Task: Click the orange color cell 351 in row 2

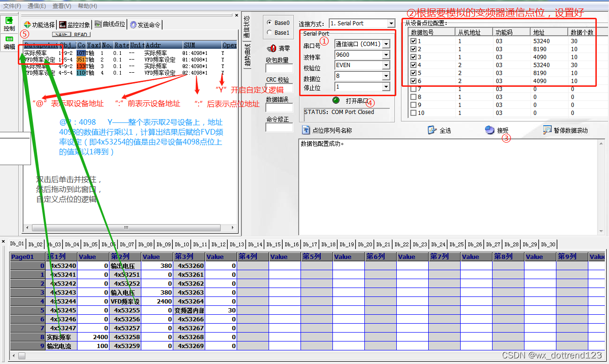Action: pos(80,60)
